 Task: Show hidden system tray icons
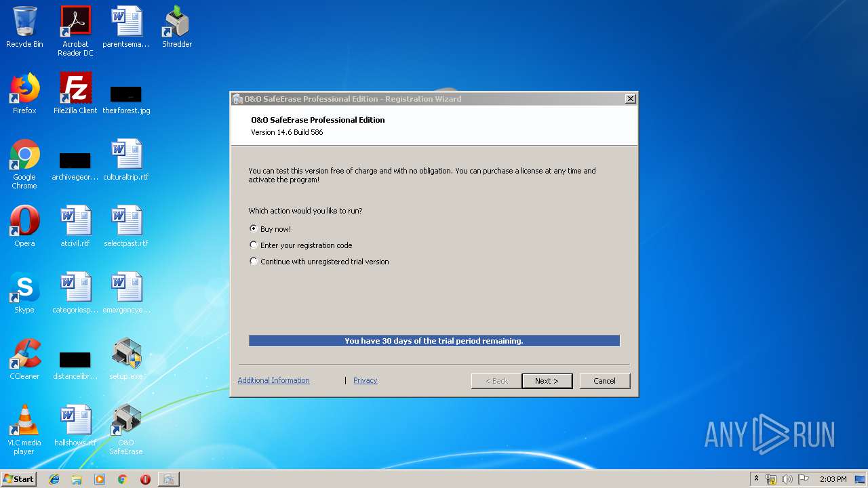tap(756, 479)
